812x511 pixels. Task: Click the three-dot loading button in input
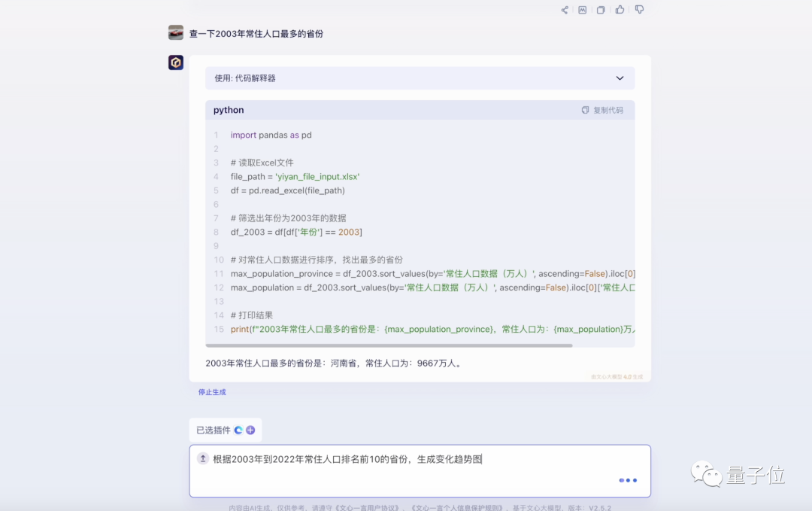tap(628, 480)
